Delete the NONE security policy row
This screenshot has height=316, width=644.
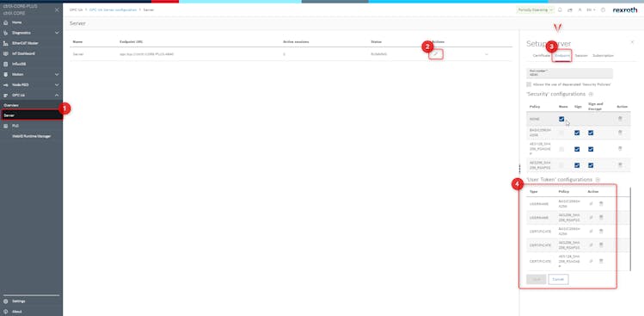[x=620, y=119]
